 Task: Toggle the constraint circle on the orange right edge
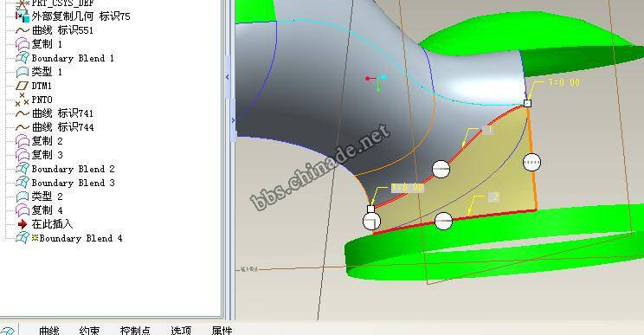click(531, 162)
